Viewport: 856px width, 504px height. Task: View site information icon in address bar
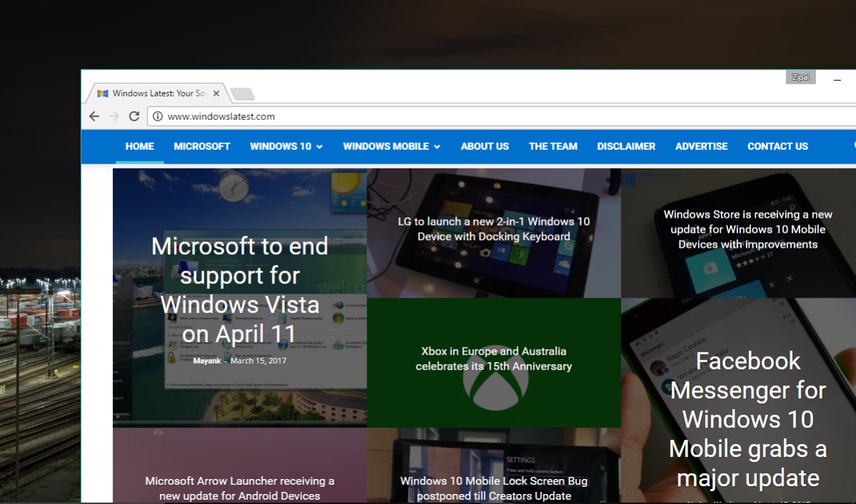pyautogui.click(x=158, y=116)
